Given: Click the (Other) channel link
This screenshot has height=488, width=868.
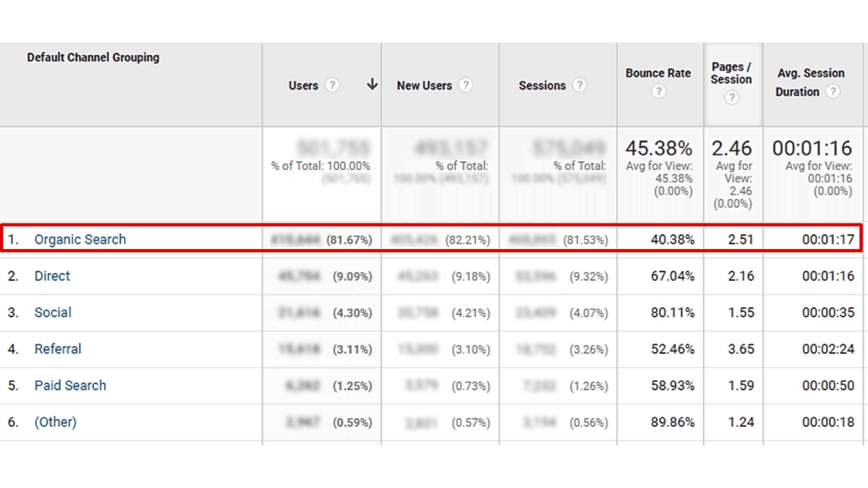Looking at the screenshot, I should pyautogui.click(x=56, y=422).
